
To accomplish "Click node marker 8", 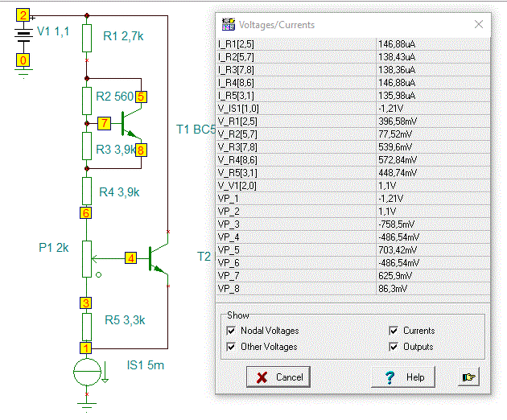I will point(141,150).
